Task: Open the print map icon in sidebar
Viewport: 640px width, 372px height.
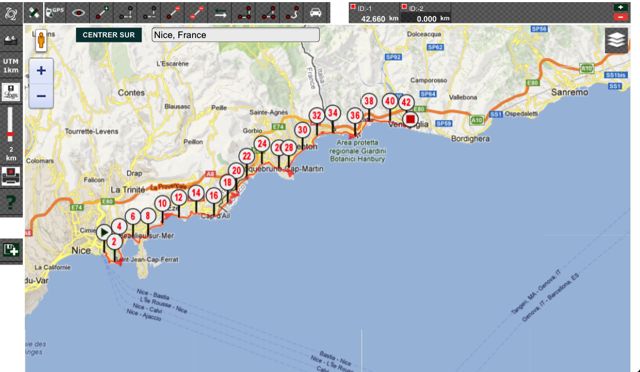Action: coord(11,176)
